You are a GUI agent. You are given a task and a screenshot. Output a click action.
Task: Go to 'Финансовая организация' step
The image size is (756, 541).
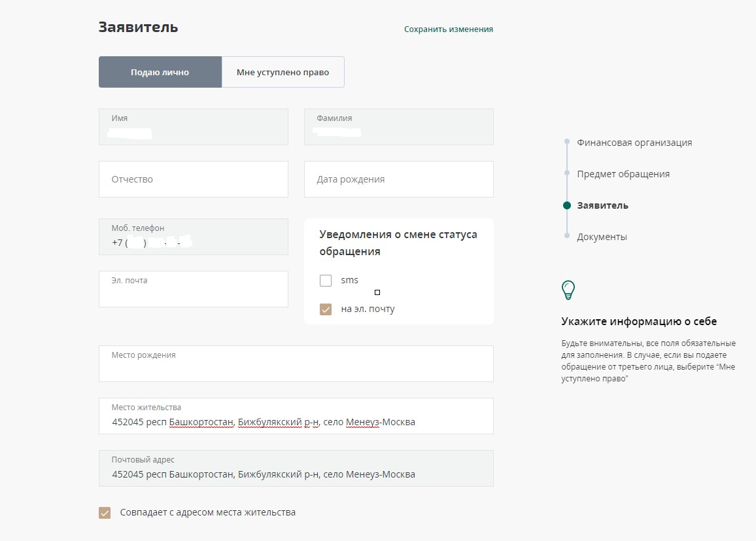click(634, 143)
